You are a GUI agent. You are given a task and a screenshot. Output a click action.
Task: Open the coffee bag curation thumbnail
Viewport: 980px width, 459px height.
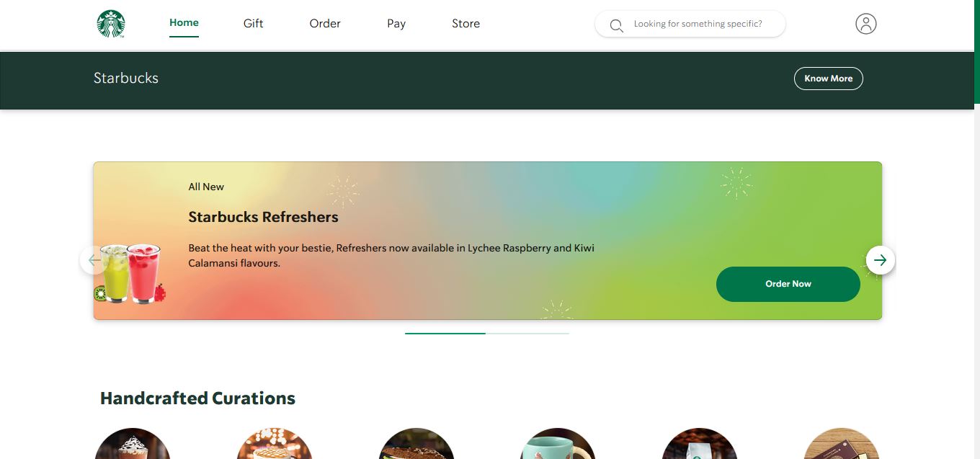(x=699, y=444)
